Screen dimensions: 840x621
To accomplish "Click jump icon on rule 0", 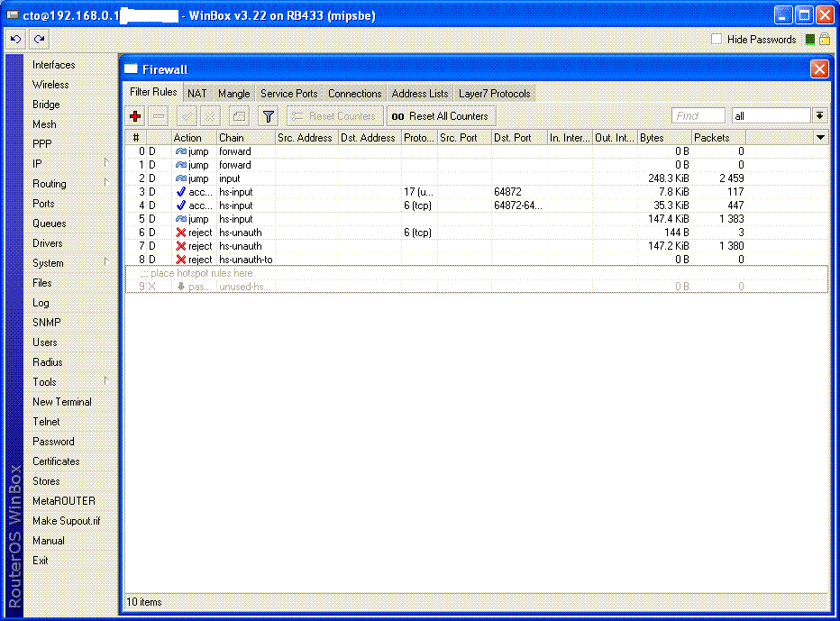I will pyautogui.click(x=181, y=151).
